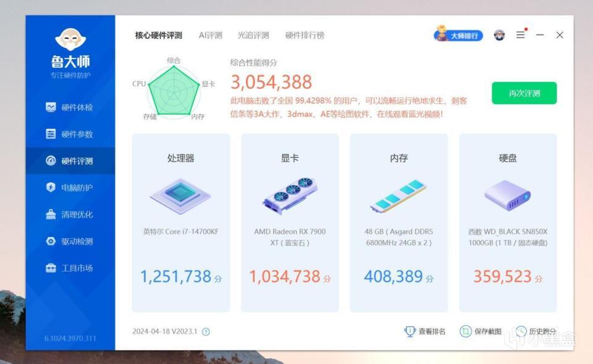Image resolution: width=593 pixels, height=364 pixels.
Task: Switch to the 光追评测 tab
Action: 253,36
